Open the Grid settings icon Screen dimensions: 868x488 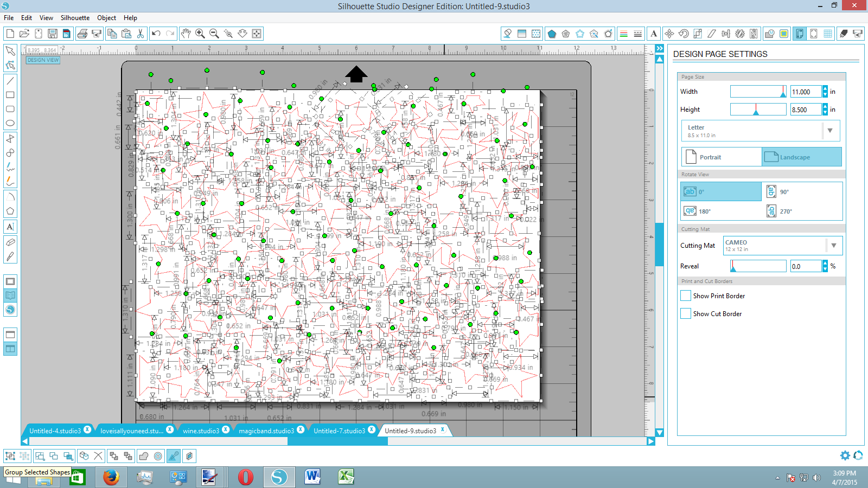[828, 34]
